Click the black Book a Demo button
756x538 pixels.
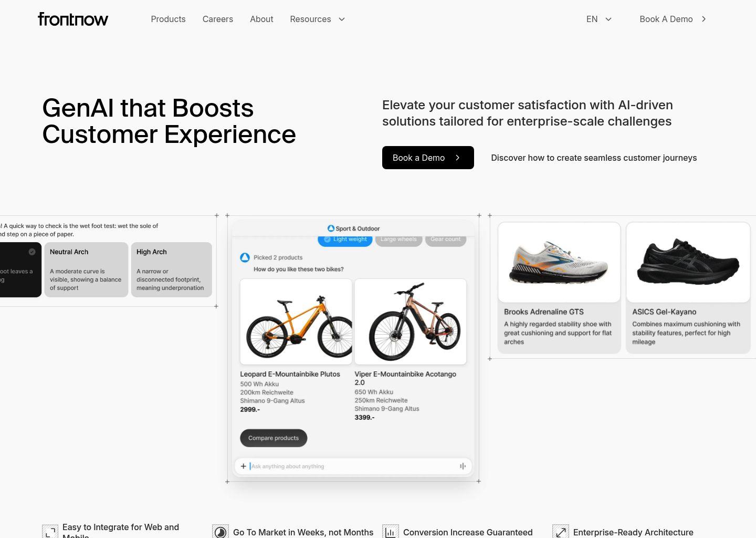click(x=428, y=158)
